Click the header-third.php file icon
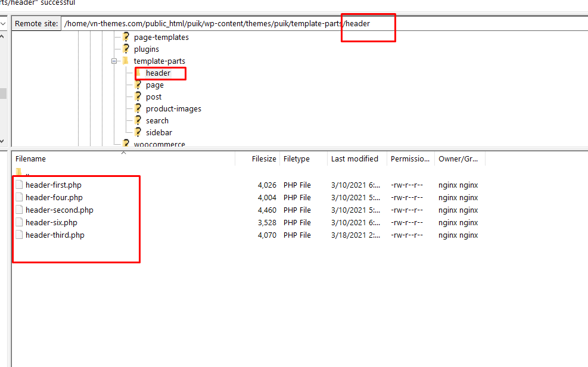The height and width of the screenshot is (367, 588). 20,235
